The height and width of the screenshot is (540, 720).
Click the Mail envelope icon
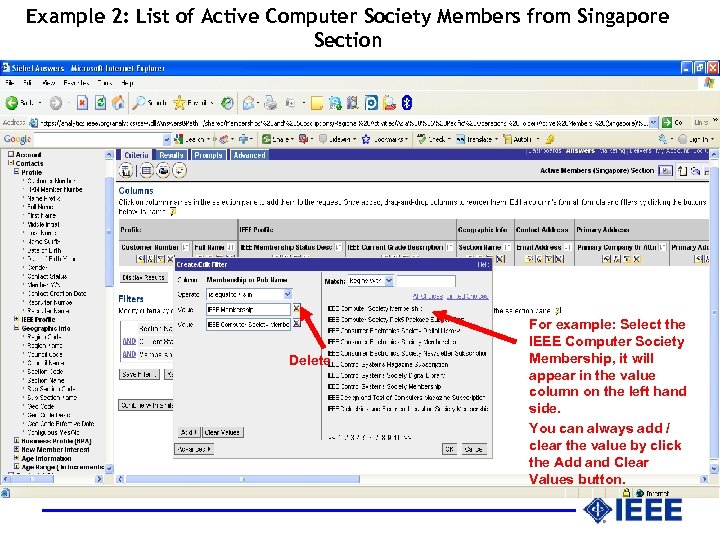[x=248, y=103]
